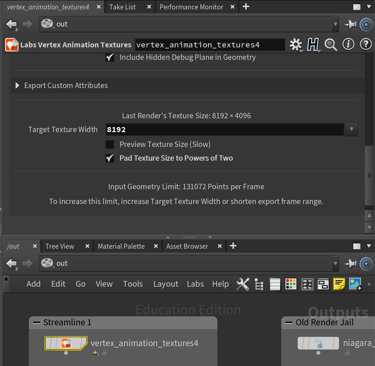Toggle the pin in the parameter pane

pos(350,24)
